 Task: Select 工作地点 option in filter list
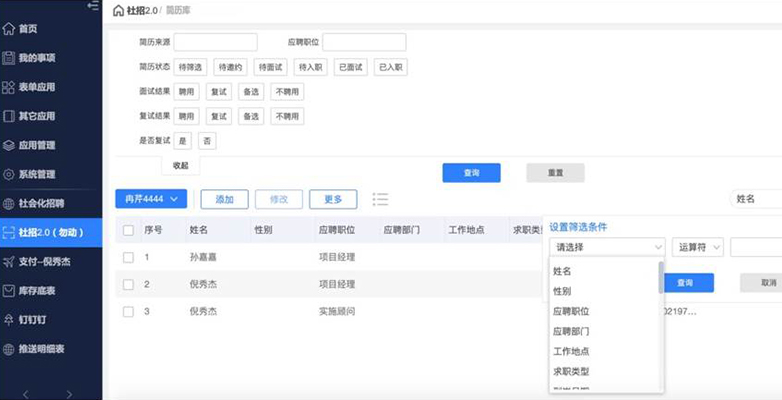point(571,351)
